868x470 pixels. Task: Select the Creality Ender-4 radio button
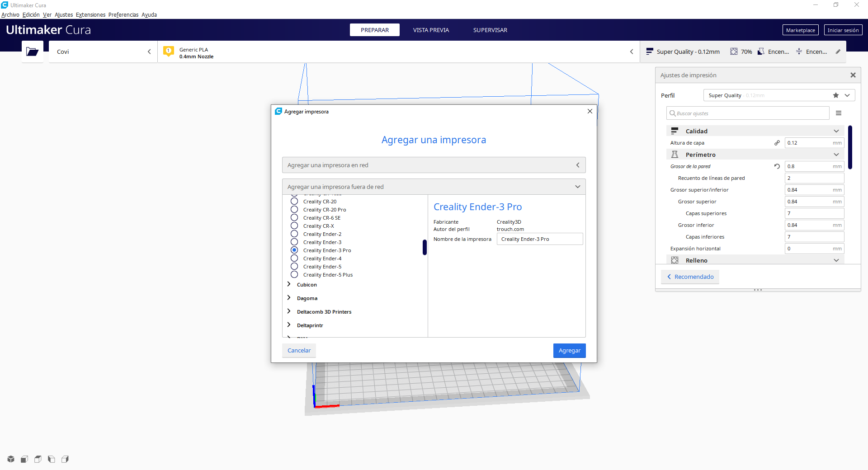coord(294,258)
